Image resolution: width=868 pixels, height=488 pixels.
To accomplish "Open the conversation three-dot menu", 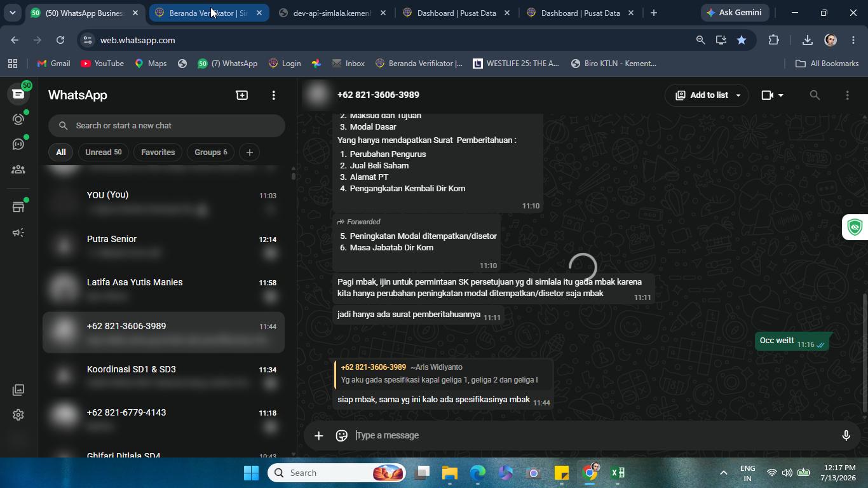I will coord(847,95).
